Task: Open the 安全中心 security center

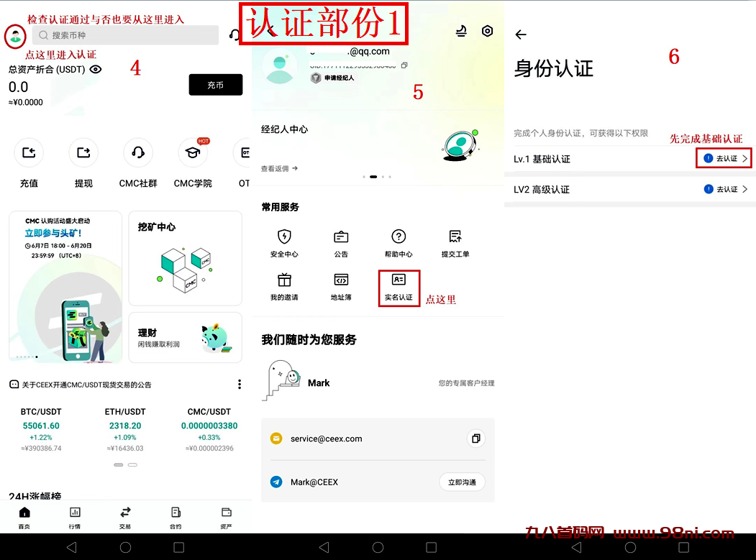Action: pyautogui.click(x=284, y=243)
